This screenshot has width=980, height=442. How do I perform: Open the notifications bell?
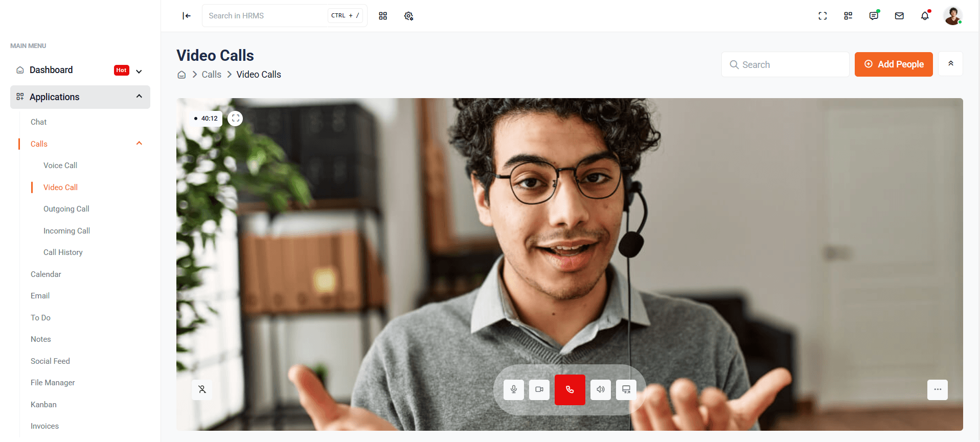(x=925, y=16)
